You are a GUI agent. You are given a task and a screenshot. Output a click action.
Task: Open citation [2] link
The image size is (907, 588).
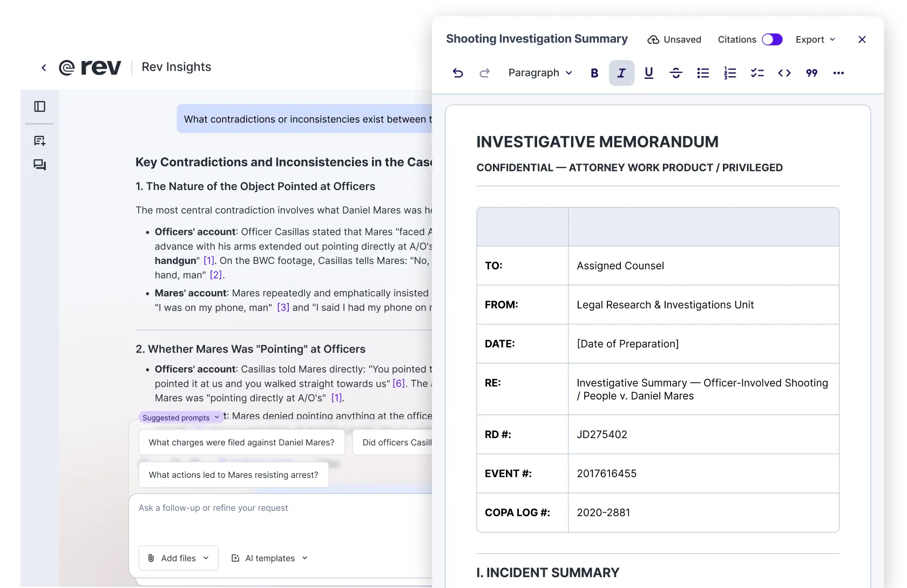coord(216,275)
